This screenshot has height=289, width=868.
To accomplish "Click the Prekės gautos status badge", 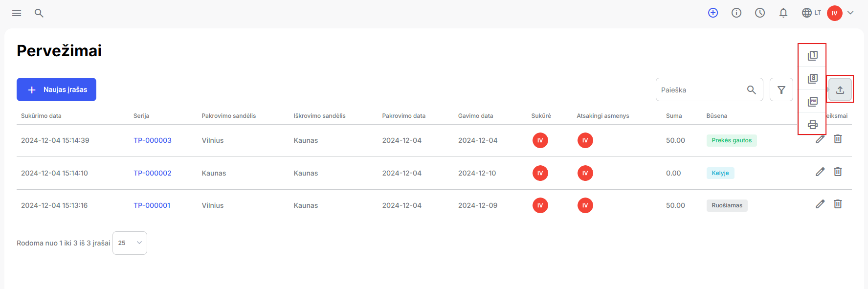I will 732,140.
